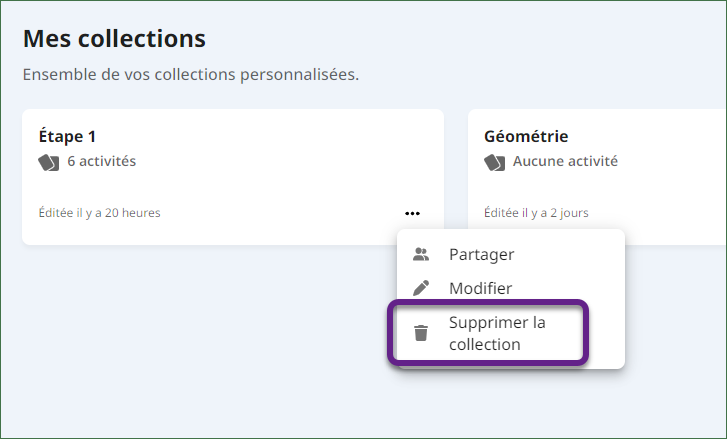This screenshot has width=727, height=439.
Task: Click the Aucune activité label
Action: [x=565, y=161]
